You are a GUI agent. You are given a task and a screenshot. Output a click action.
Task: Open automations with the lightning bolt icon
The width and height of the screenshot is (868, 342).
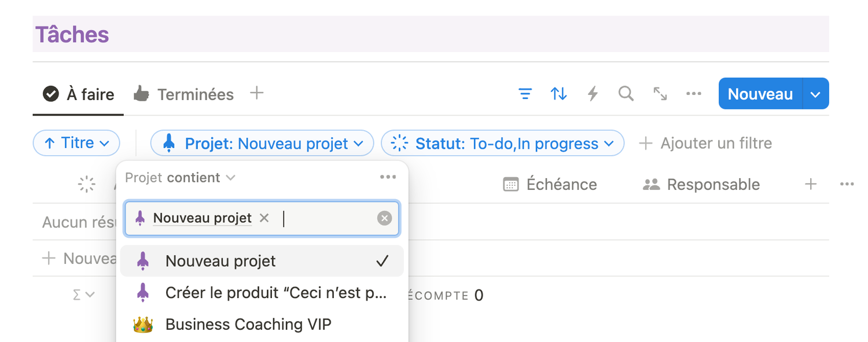pos(593,94)
